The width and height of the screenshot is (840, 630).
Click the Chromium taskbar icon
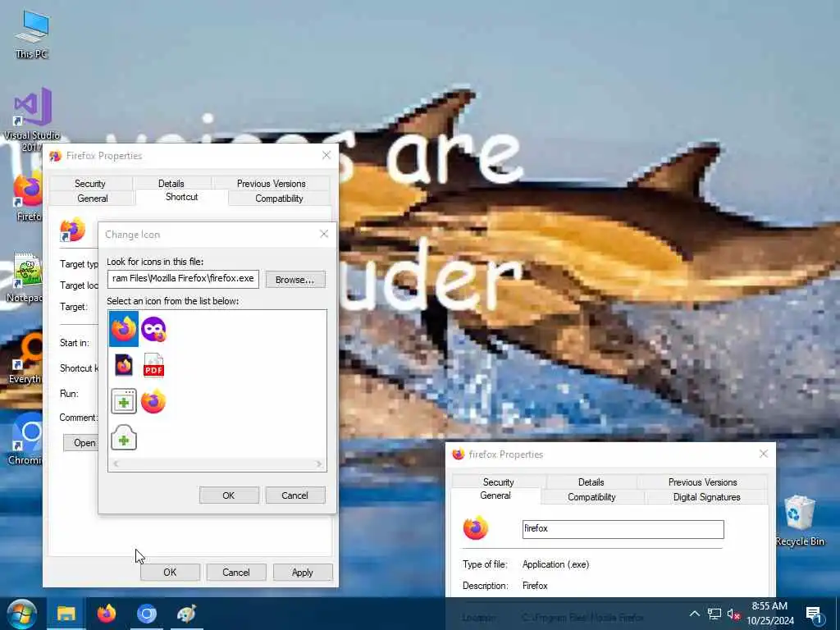click(147, 614)
